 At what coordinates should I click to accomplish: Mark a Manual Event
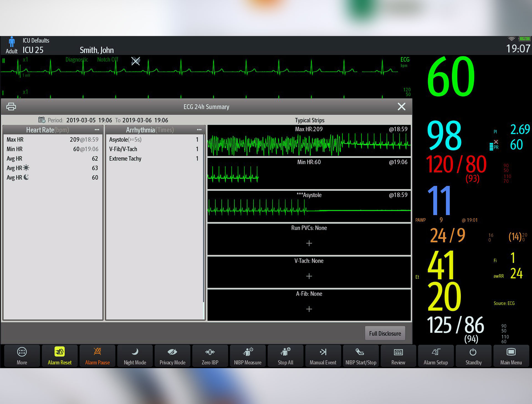(323, 356)
